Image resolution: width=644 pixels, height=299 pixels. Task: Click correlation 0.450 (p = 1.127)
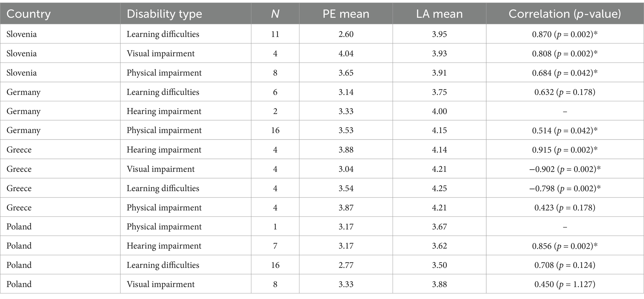click(x=565, y=284)
